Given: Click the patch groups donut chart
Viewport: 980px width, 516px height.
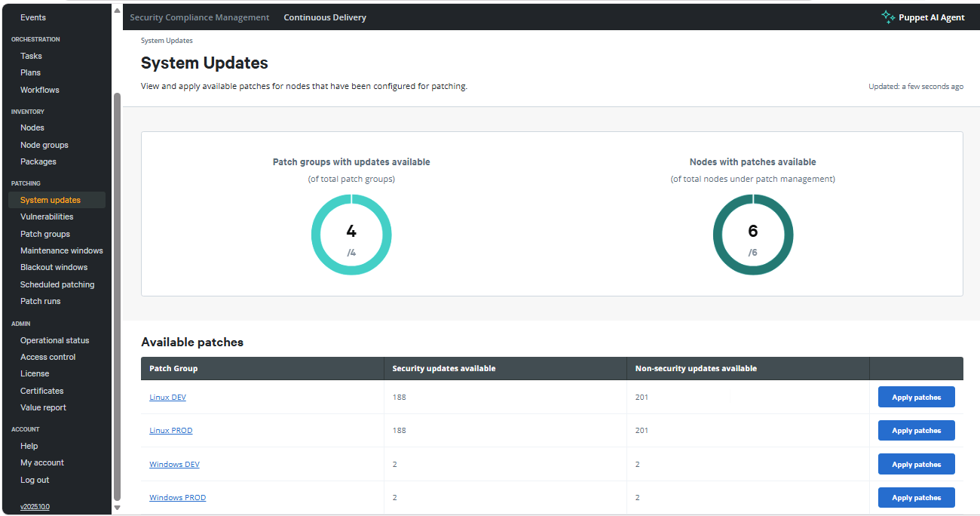Looking at the screenshot, I should [351, 234].
